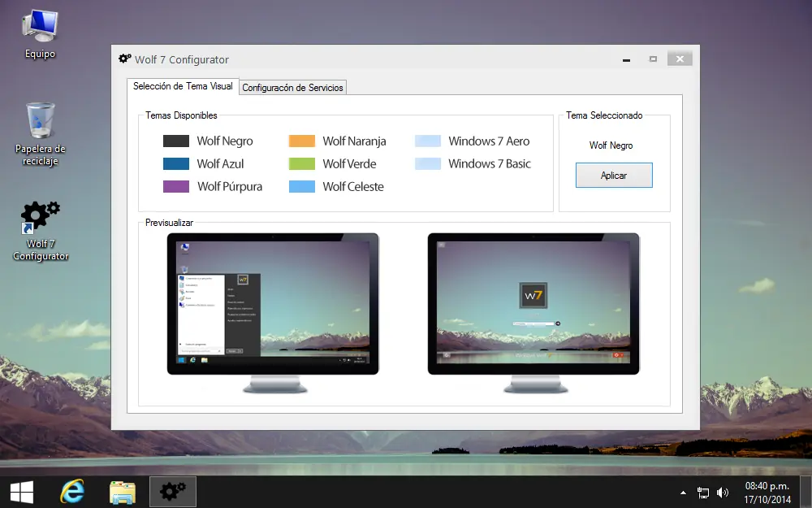The image size is (812, 508).
Task: Click the gears icon in window title bar
Action: (125, 59)
